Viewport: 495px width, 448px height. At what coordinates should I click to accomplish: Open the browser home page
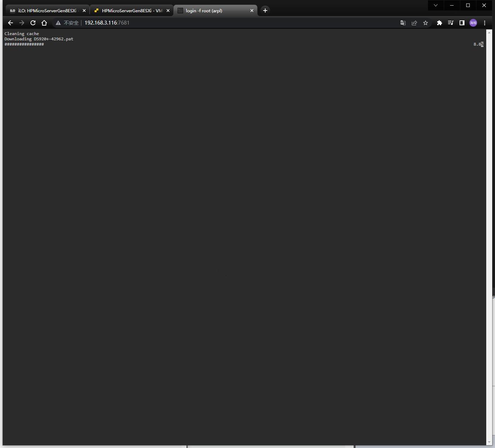click(x=44, y=23)
